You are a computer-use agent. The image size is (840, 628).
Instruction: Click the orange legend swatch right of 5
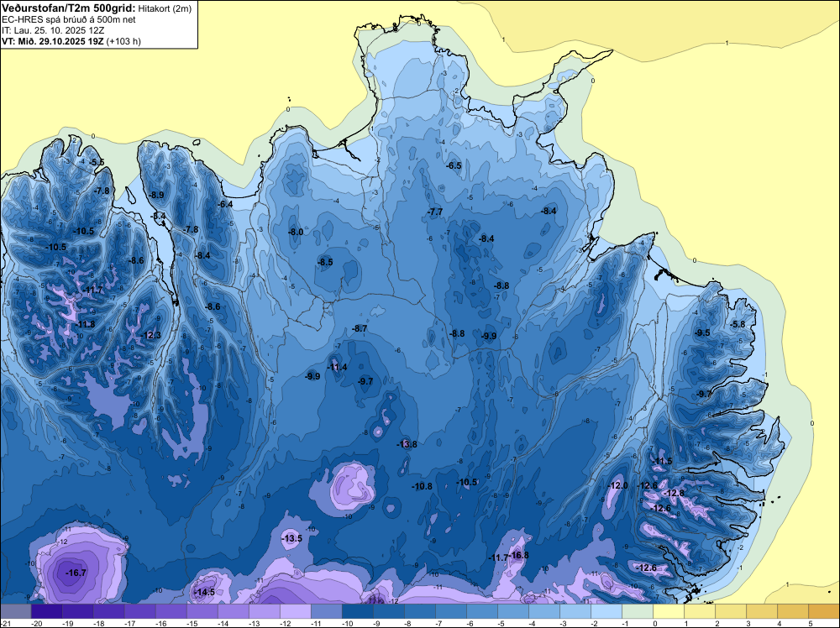click(824, 611)
